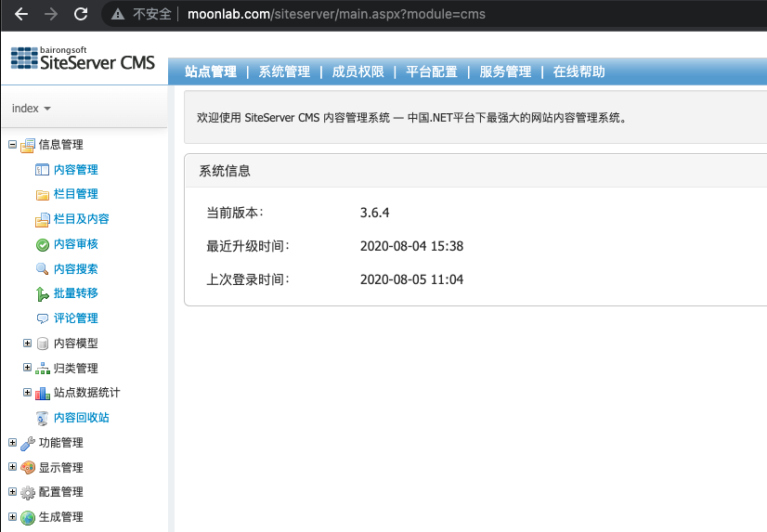Image resolution: width=767 pixels, height=532 pixels.
Task: Click the green check 内容审核 icon
Action: click(43, 244)
